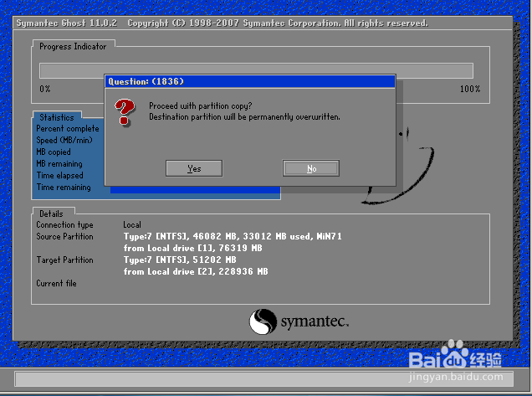The image size is (532, 396).
Task: Click the Symantec copyright notice text
Action: pos(278,23)
